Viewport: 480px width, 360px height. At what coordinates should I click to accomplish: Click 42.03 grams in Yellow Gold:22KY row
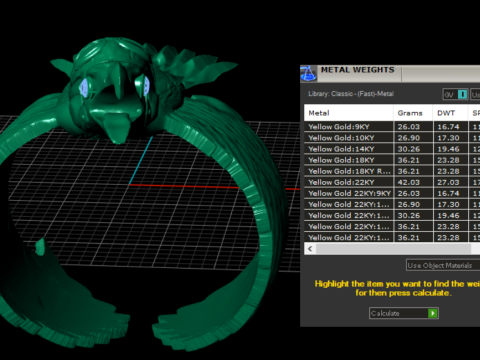point(409,182)
